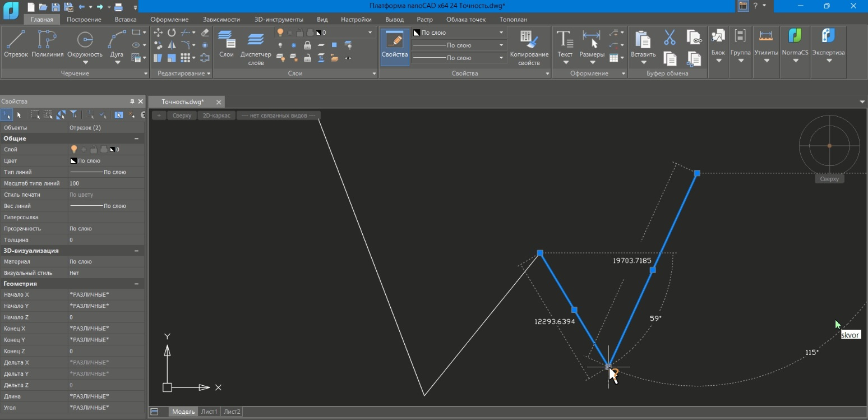
Task: Click the нет связанных видов button
Action: (x=278, y=116)
